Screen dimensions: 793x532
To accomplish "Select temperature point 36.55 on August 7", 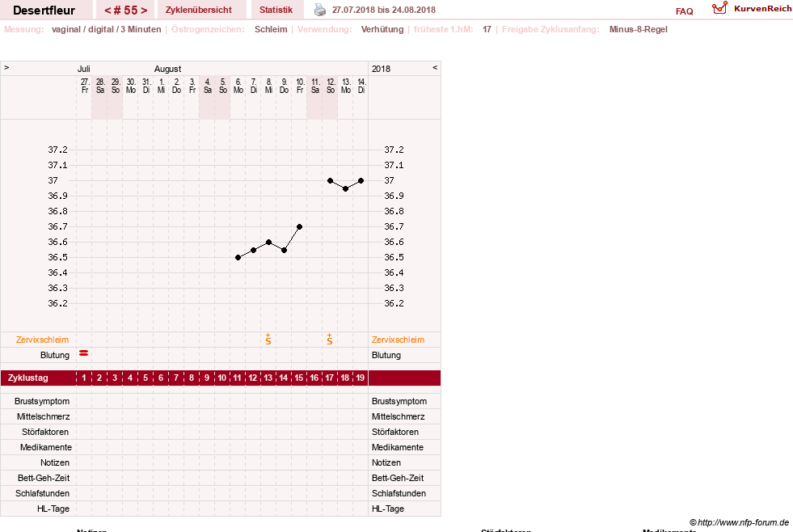I will [253, 250].
